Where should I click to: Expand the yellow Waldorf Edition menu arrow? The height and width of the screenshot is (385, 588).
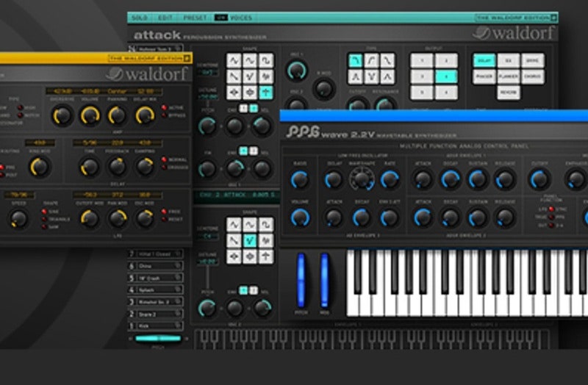[187, 58]
